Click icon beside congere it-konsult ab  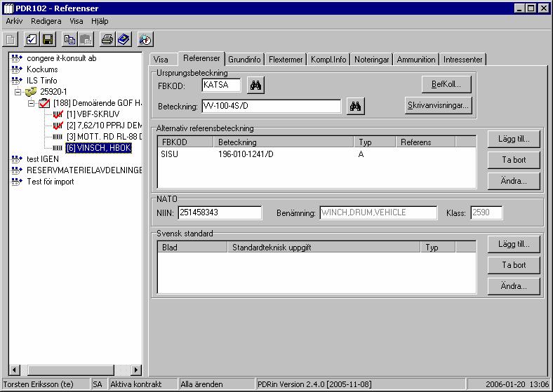(x=17, y=58)
